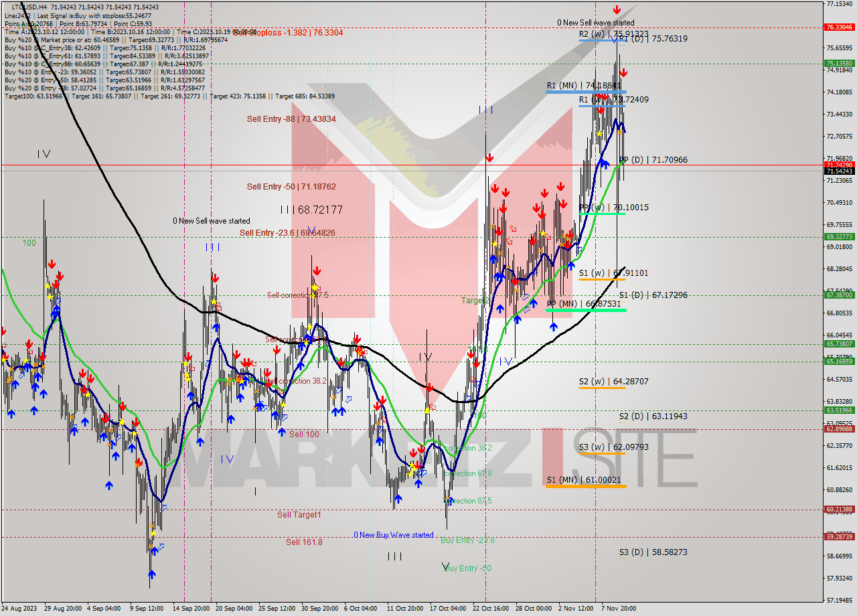The width and height of the screenshot is (857, 616).
Task: Click the '11 Oct 20:00' date on time axis
Action: click(x=404, y=609)
